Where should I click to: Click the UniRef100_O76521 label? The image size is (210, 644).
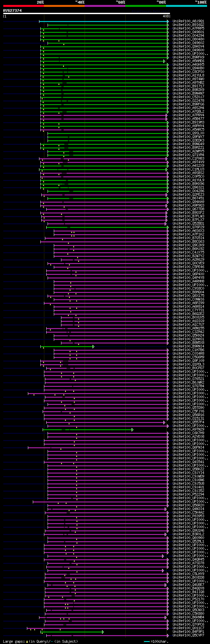coord(188,379)
